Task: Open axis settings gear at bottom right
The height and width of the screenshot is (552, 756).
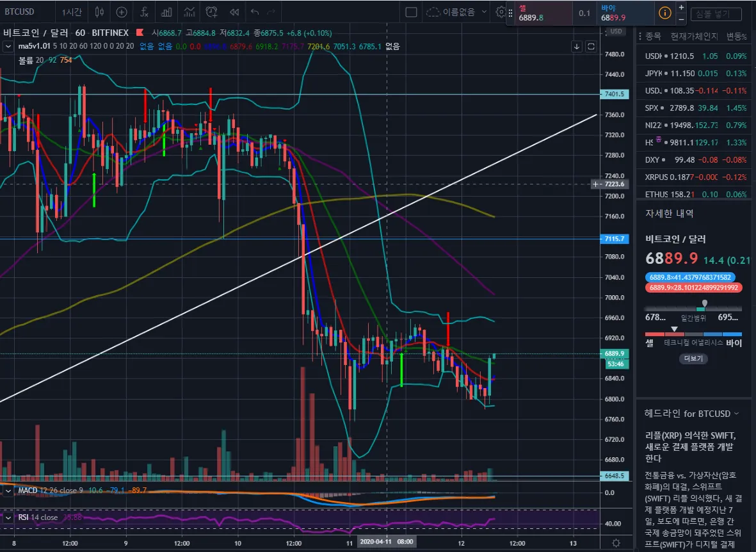Action: [616, 543]
